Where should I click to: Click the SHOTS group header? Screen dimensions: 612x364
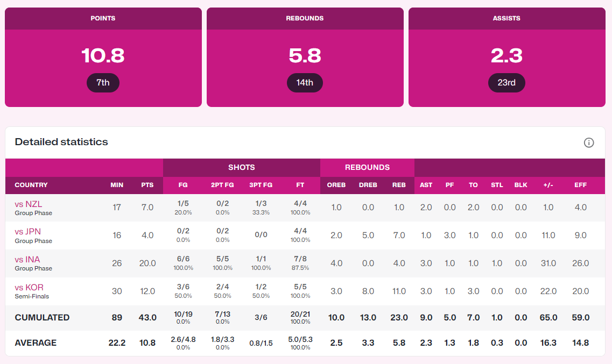pos(241,167)
